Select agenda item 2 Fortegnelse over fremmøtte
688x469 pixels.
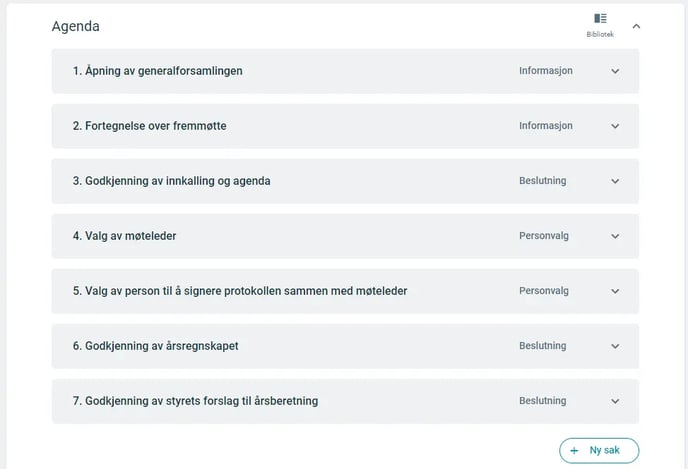tap(345, 126)
